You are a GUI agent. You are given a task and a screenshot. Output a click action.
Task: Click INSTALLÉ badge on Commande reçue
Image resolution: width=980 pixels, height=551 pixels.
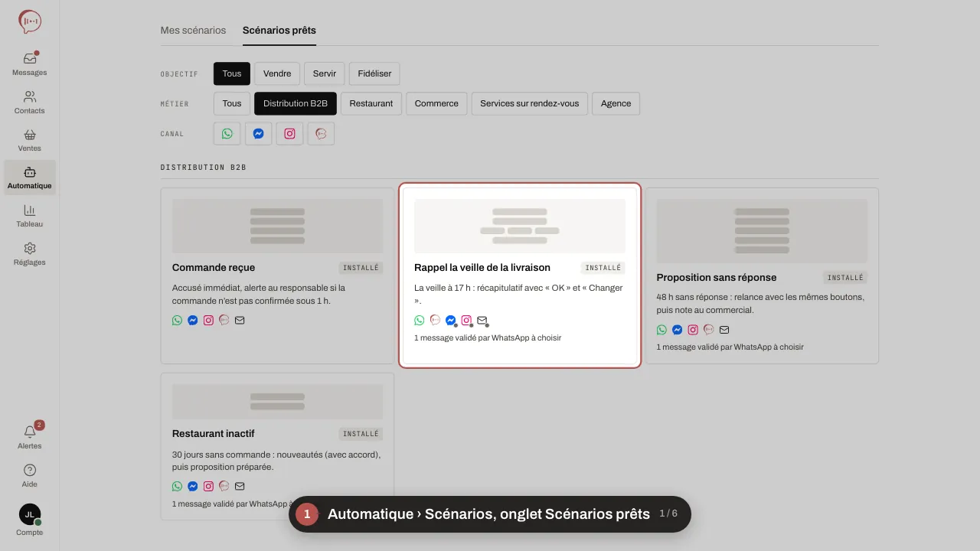pos(361,268)
